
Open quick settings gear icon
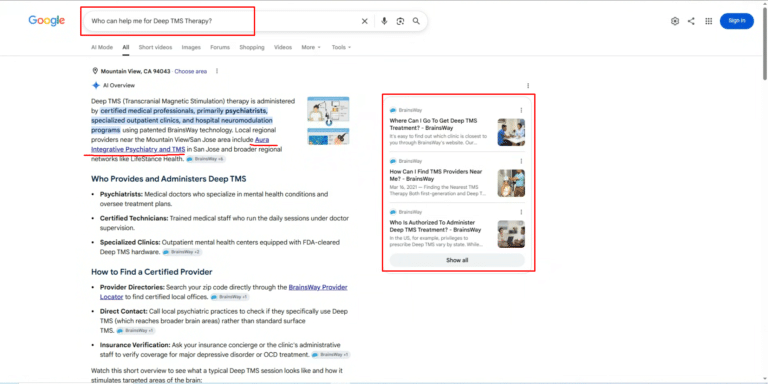(675, 21)
